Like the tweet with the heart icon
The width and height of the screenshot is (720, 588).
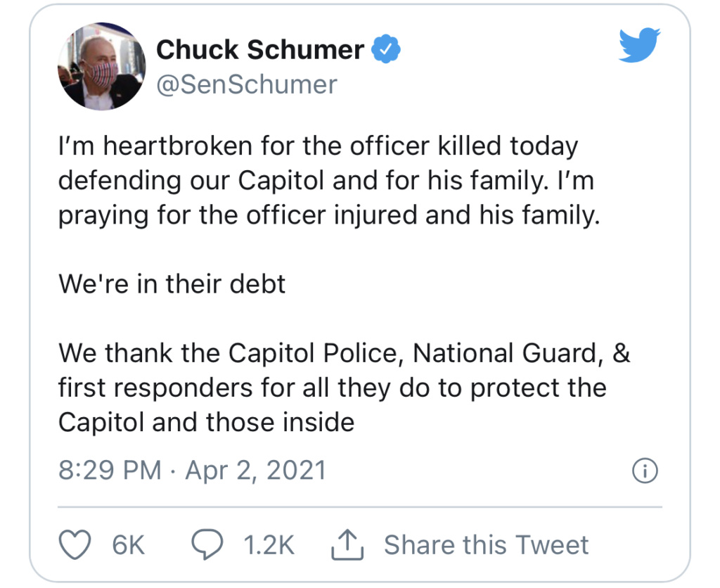click(x=75, y=544)
